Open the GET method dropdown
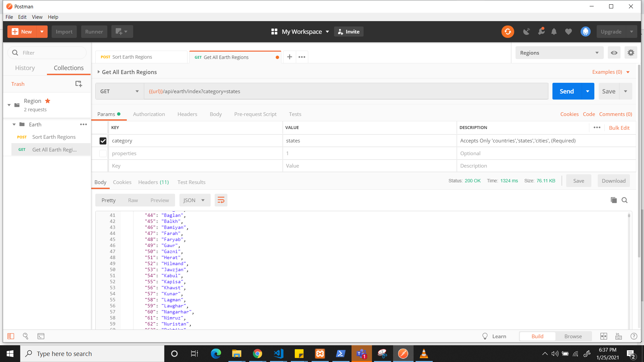 (x=119, y=92)
